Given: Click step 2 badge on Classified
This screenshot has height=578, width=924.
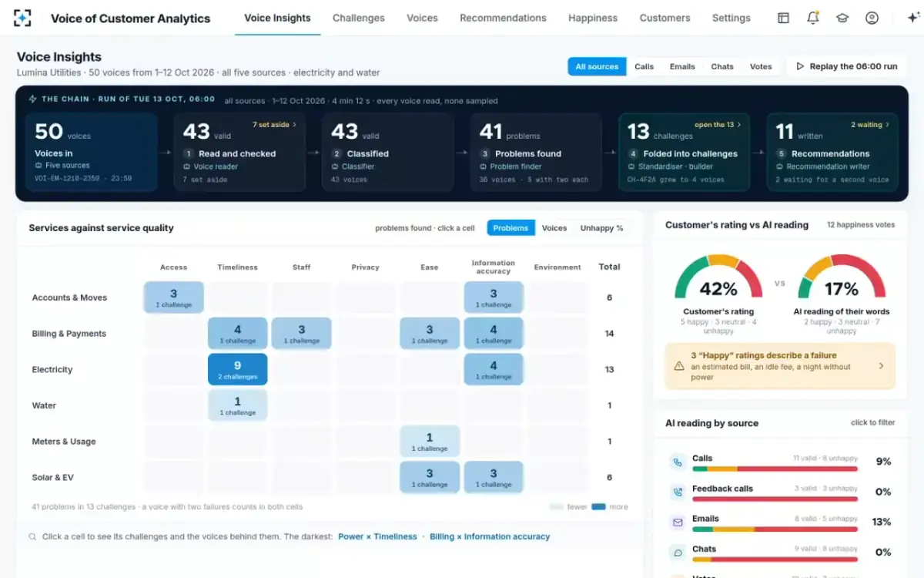Looking at the screenshot, I should coord(336,153).
